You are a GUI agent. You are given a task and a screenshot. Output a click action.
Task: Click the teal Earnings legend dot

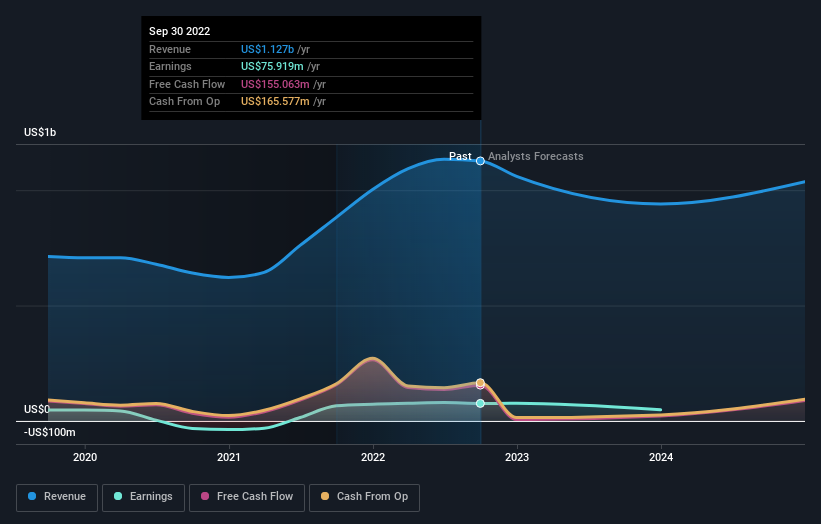118,496
